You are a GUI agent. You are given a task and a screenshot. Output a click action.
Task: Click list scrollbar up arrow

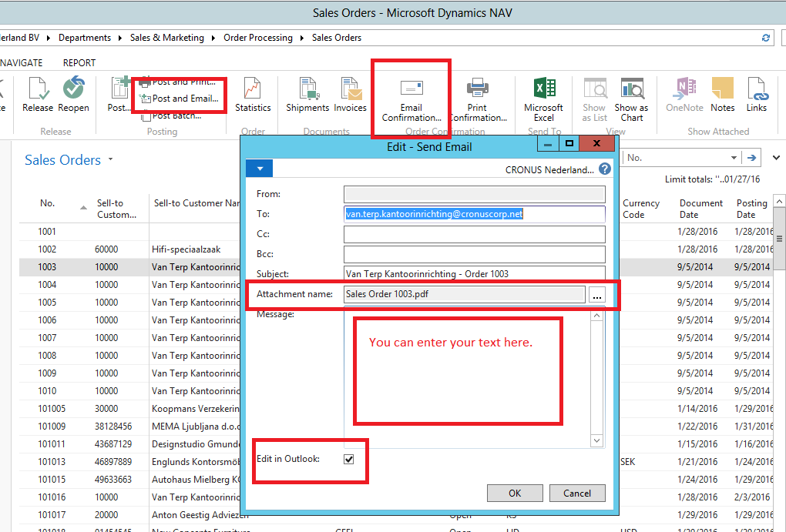tap(779, 202)
